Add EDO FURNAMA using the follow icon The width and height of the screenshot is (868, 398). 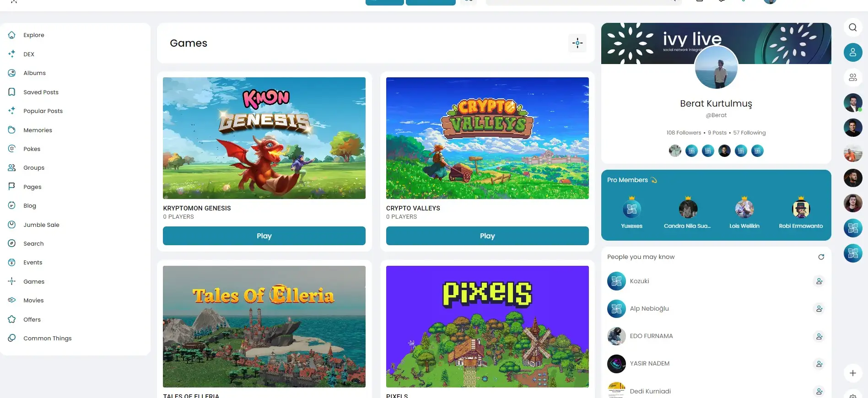click(x=819, y=337)
